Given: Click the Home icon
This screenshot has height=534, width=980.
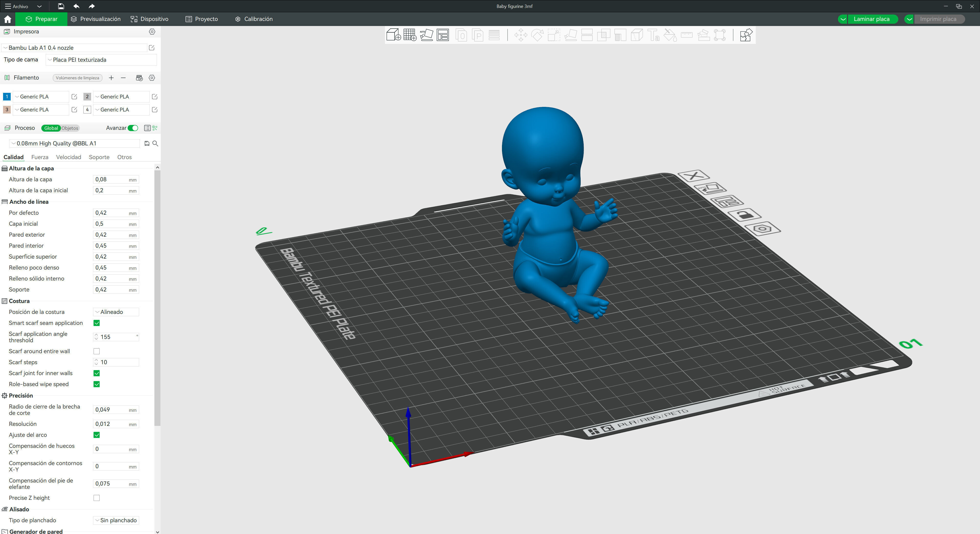Looking at the screenshot, I should coord(8,19).
